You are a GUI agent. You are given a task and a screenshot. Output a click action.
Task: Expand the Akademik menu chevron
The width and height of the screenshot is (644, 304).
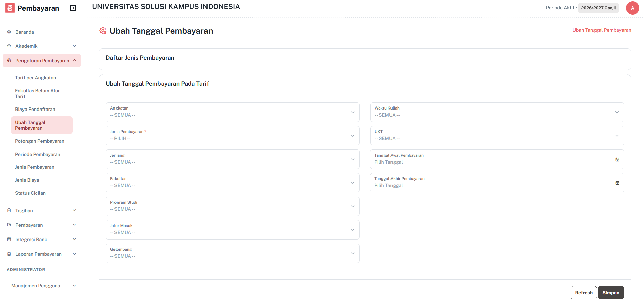pos(74,46)
